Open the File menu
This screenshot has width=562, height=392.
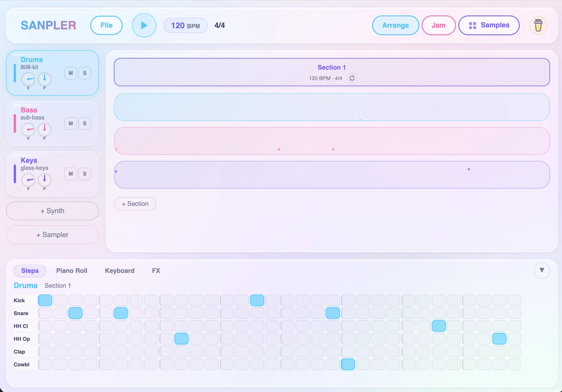click(x=106, y=25)
